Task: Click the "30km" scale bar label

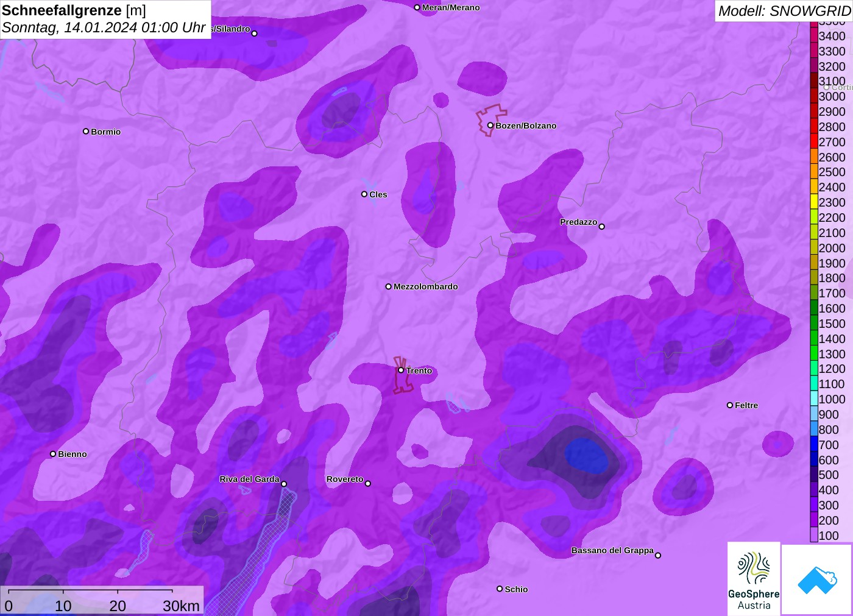Action: (181, 606)
